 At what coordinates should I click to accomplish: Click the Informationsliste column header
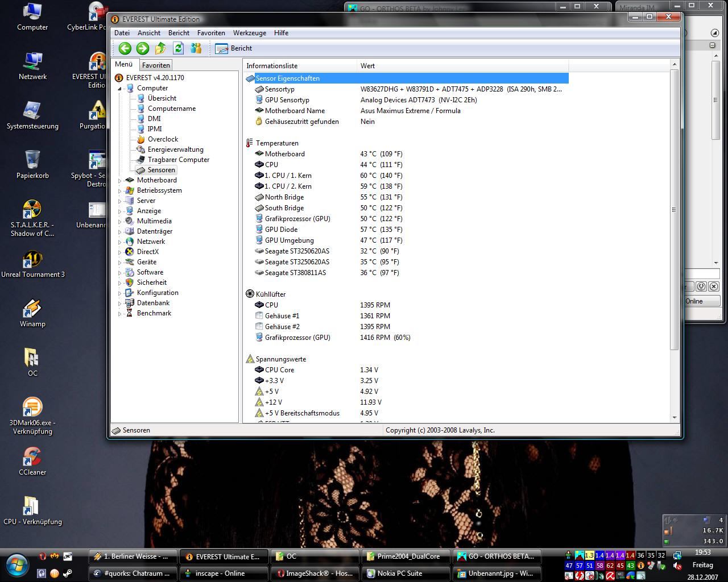click(300, 66)
